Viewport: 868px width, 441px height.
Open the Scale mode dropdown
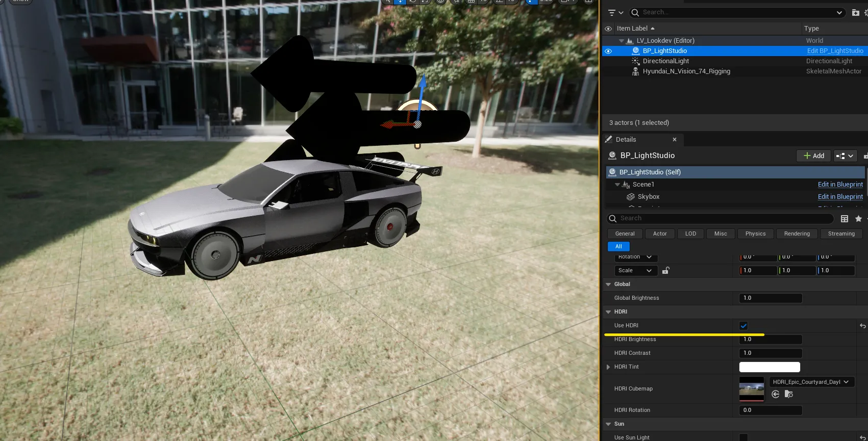pos(635,271)
